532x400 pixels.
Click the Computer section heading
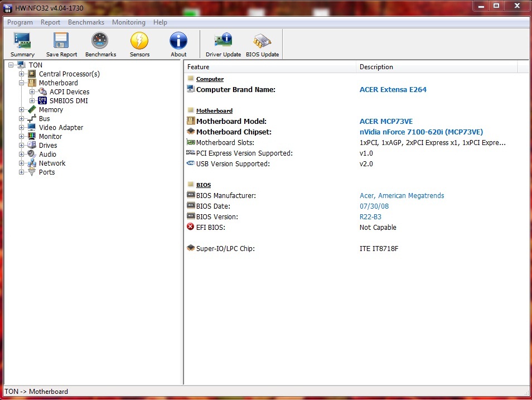(x=210, y=79)
